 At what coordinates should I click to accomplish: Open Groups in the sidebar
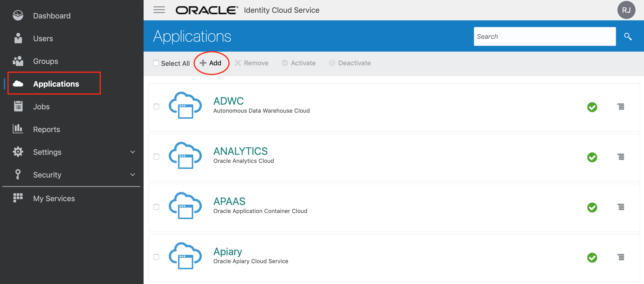click(45, 61)
